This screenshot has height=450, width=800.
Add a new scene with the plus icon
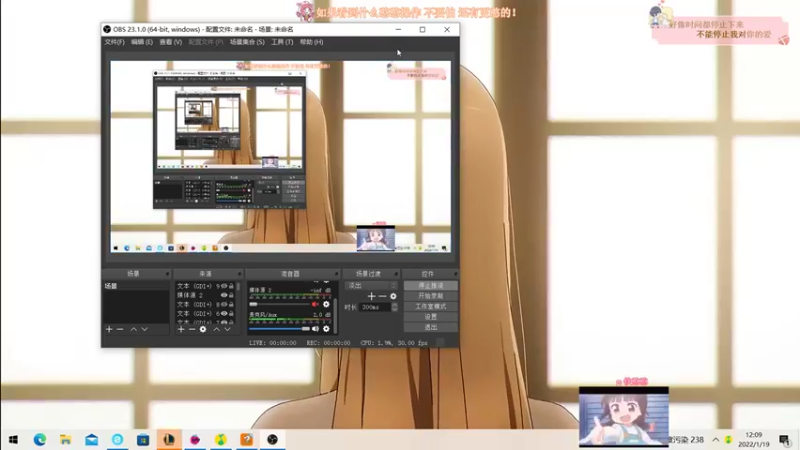pos(109,330)
